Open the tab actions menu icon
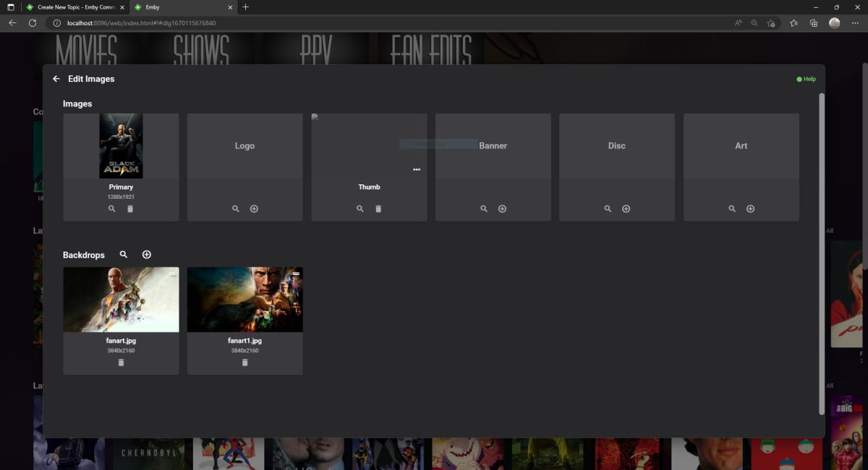Viewport: 868px width, 470px height. pos(11,7)
